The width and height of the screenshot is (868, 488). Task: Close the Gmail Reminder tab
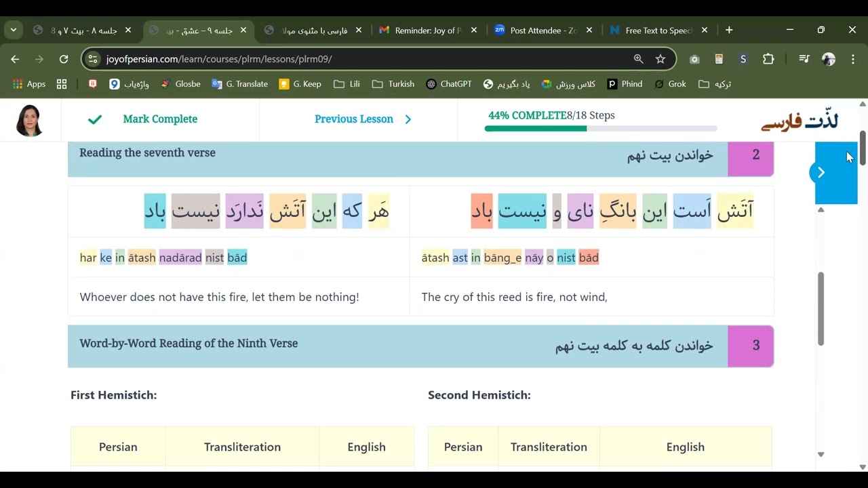coord(474,30)
